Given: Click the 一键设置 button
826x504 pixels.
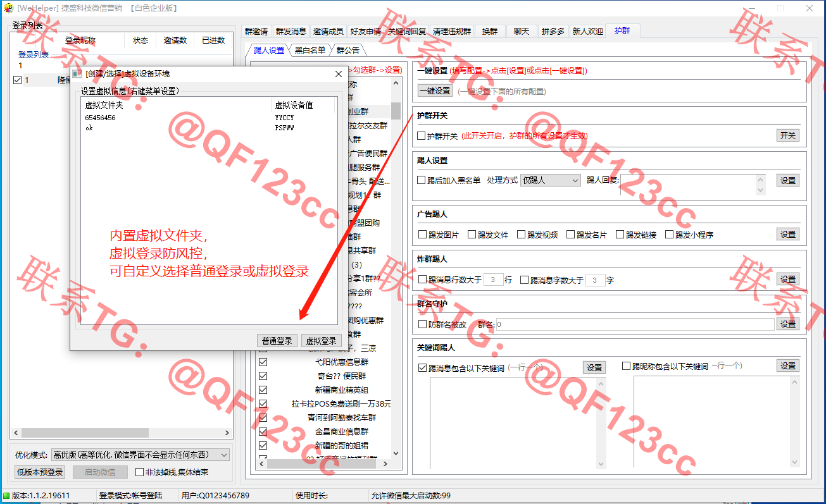Looking at the screenshot, I should coord(435,91).
